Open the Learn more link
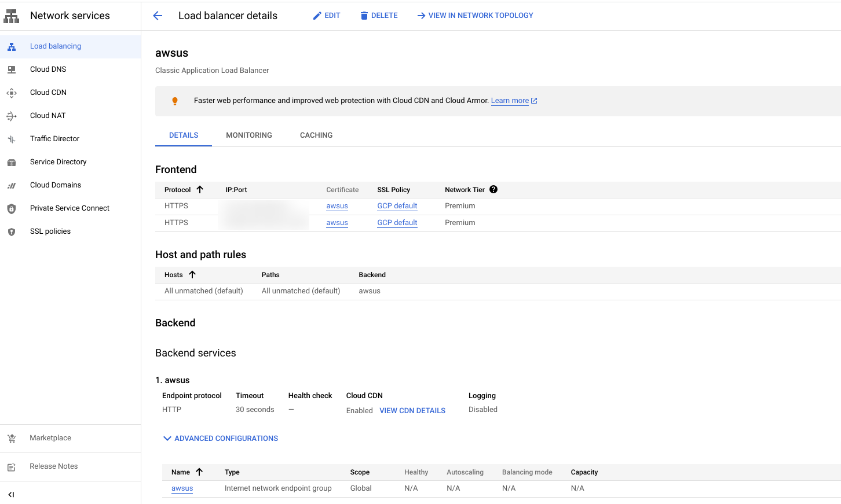The height and width of the screenshot is (504, 841). pyautogui.click(x=514, y=101)
